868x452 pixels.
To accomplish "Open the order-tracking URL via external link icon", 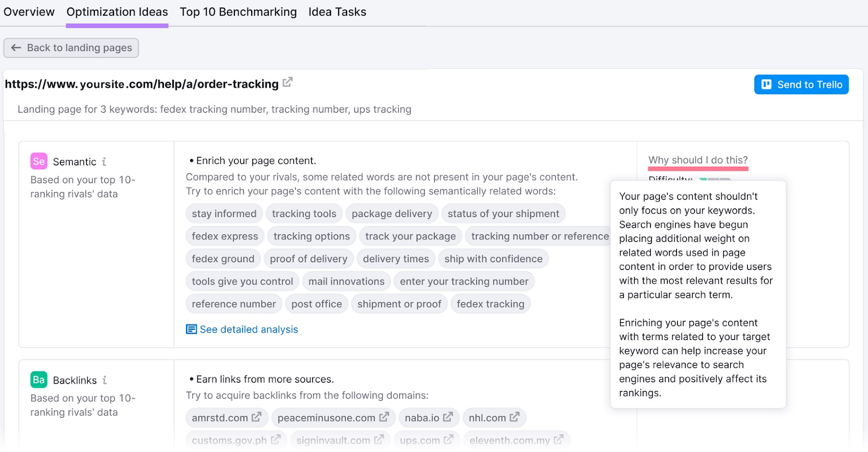I will coord(288,81).
